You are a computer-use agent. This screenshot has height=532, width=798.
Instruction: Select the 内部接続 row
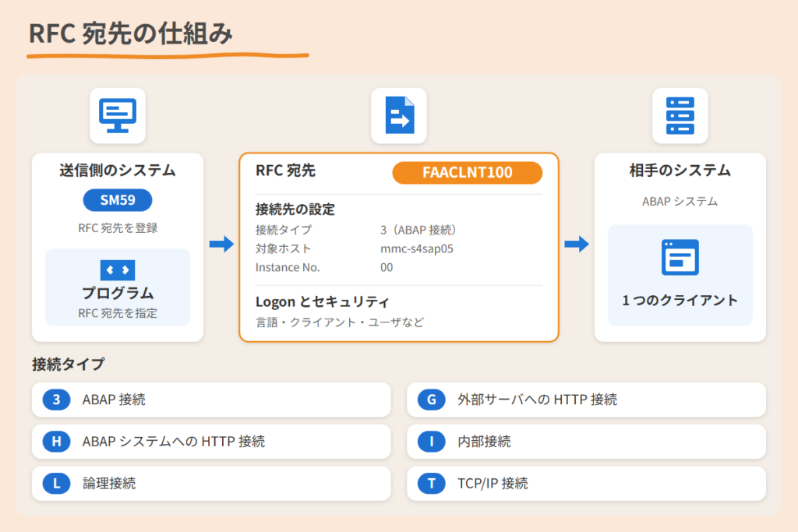point(586,442)
